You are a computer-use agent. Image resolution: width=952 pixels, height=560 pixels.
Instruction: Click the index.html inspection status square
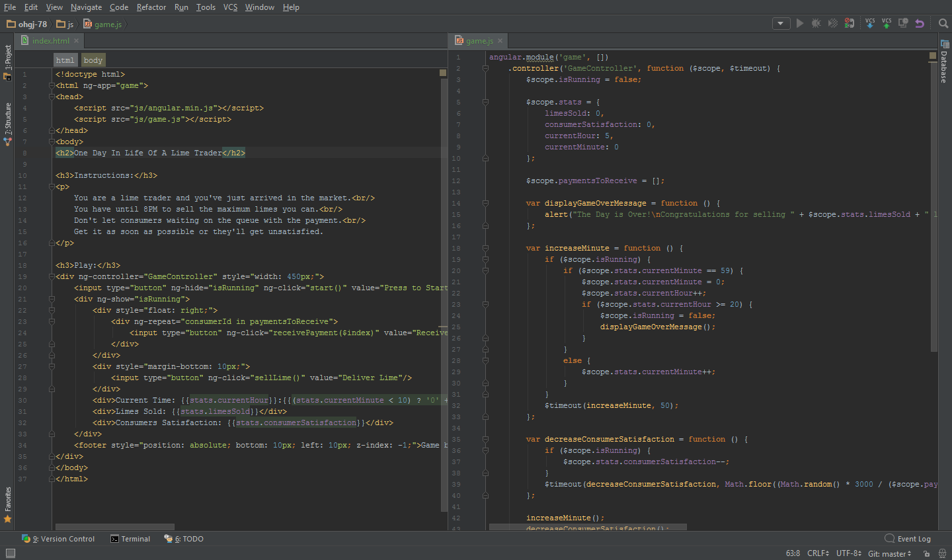pyautogui.click(x=443, y=73)
